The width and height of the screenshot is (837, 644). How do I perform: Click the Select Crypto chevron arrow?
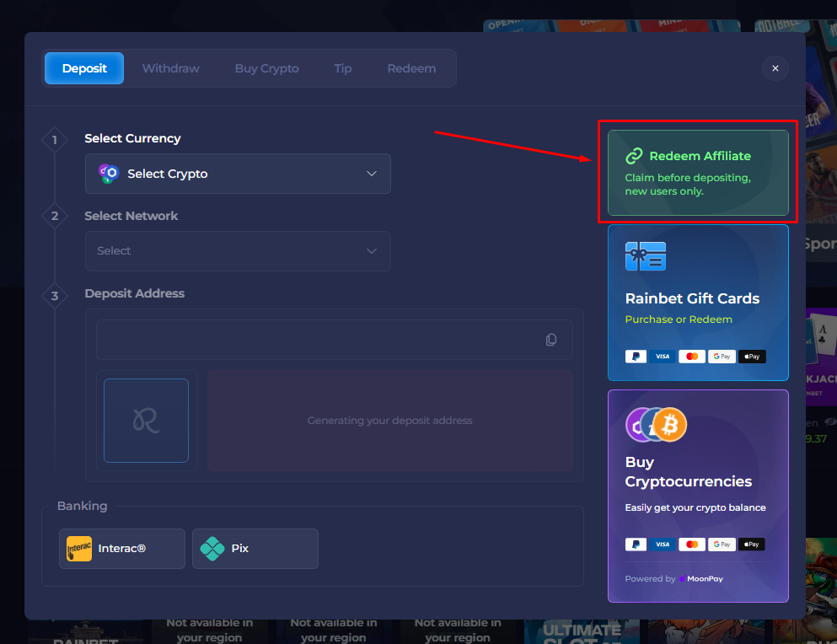click(372, 174)
